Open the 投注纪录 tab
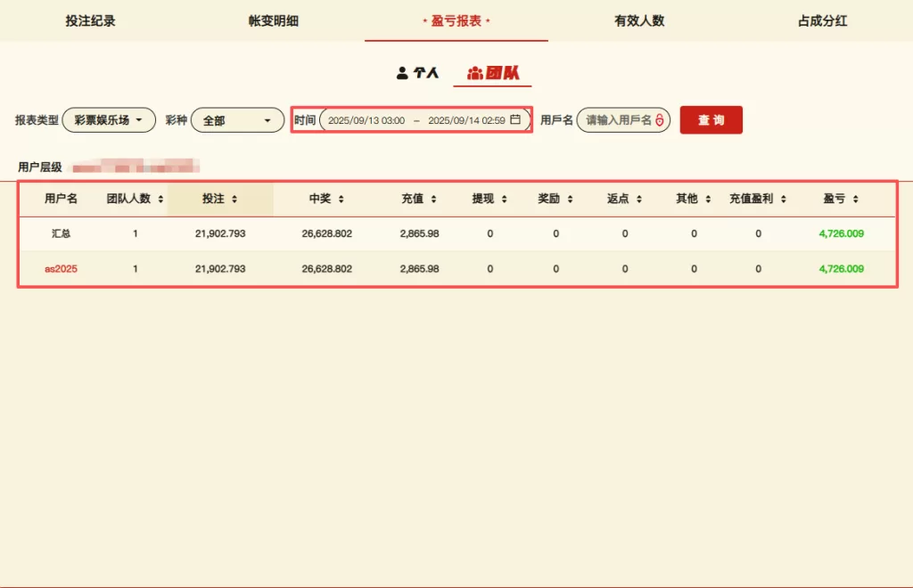Image resolution: width=913 pixels, height=588 pixels. [x=90, y=20]
